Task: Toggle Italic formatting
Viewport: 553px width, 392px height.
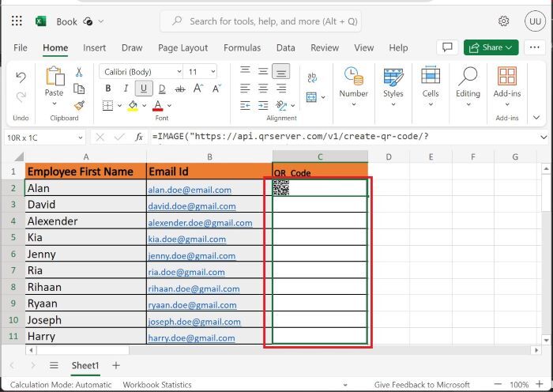Action: (x=126, y=89)
